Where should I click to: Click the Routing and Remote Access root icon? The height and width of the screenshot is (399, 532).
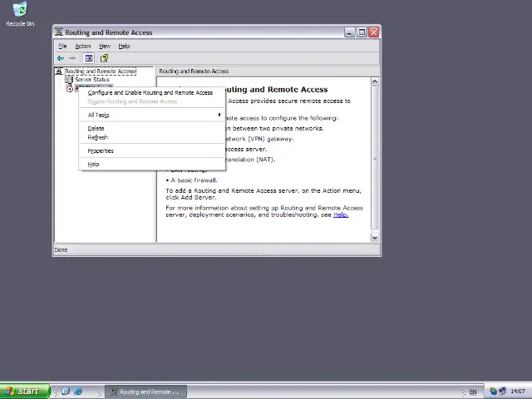click(59, 71)
